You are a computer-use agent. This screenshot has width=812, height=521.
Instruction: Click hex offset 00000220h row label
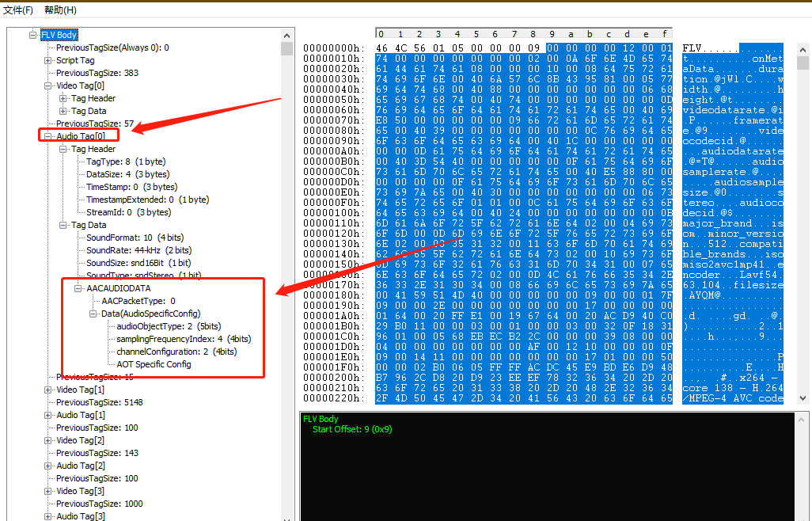[333, 398]
